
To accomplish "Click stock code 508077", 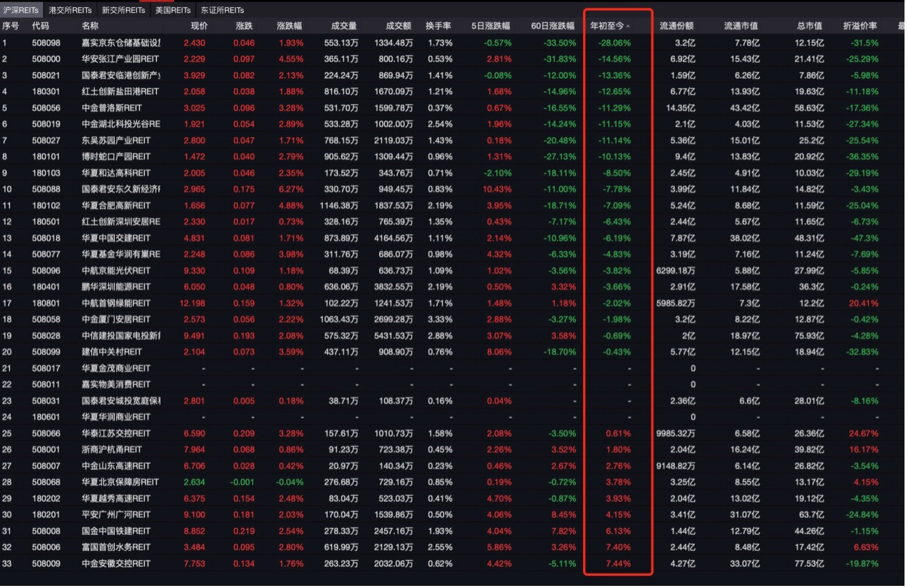I will click(x=46, y=254).
